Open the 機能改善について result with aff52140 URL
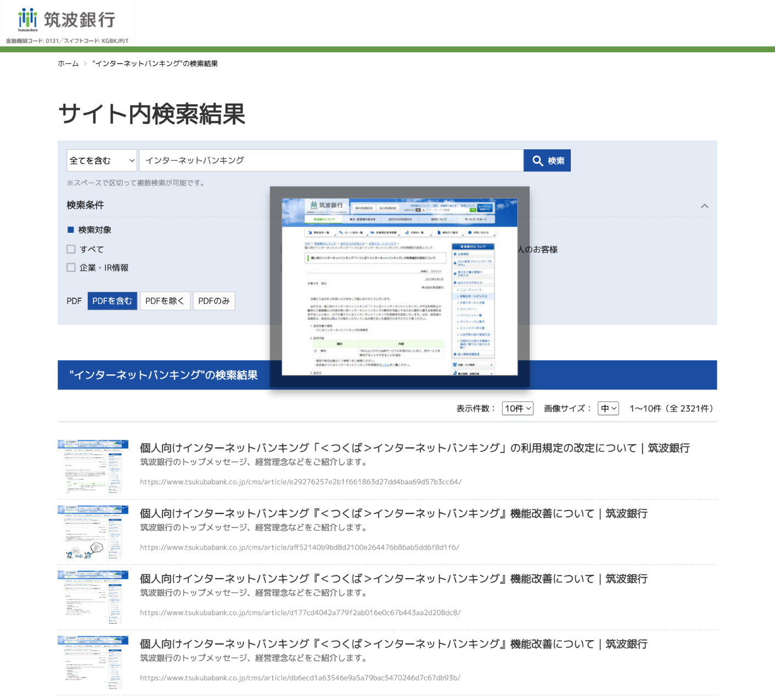Viewport: 775px width, 700px height. [394, 513]
